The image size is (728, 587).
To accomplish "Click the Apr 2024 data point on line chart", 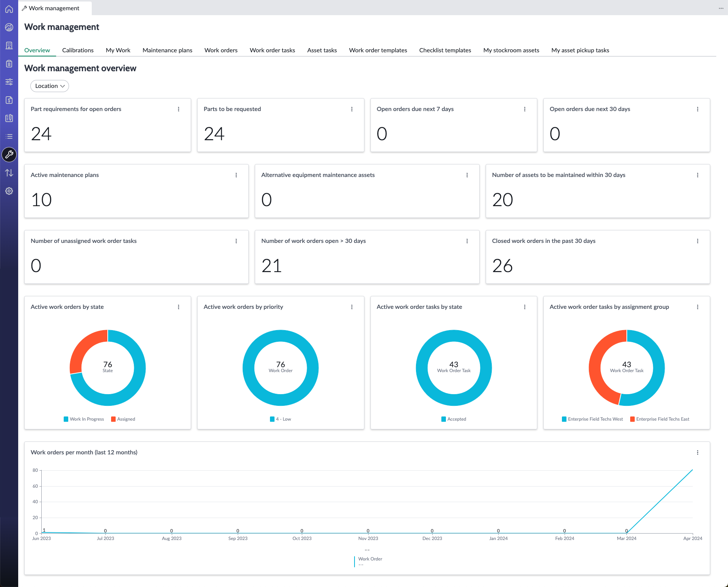I will (692, 470).
